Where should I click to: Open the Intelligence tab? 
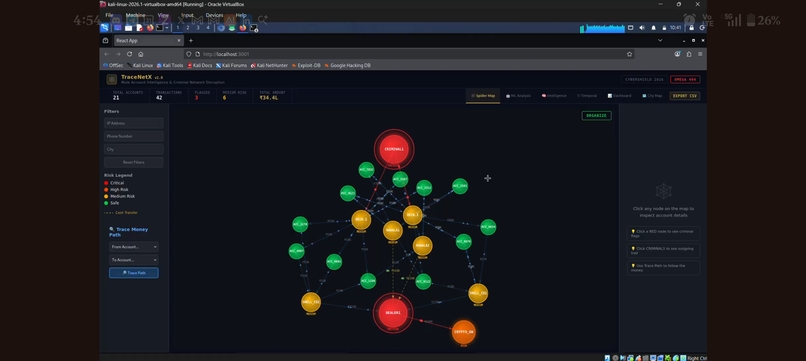(x=554, y=96)
